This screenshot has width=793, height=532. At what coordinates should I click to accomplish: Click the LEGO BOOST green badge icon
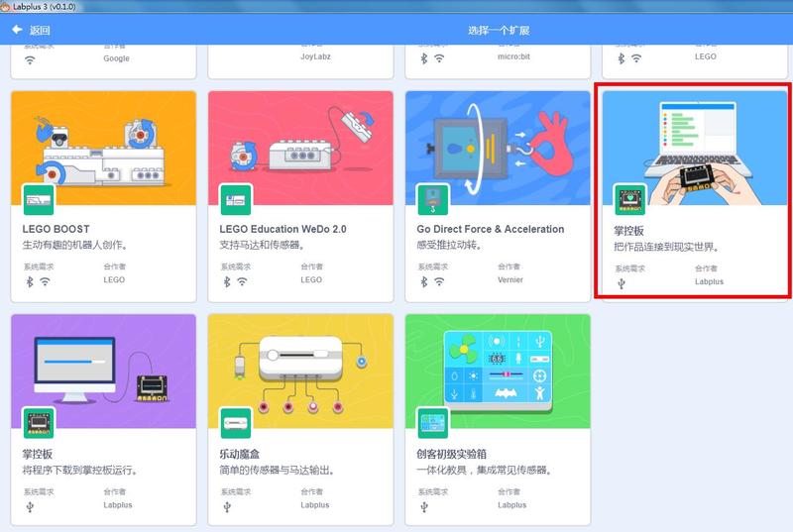tap(39, 199)
